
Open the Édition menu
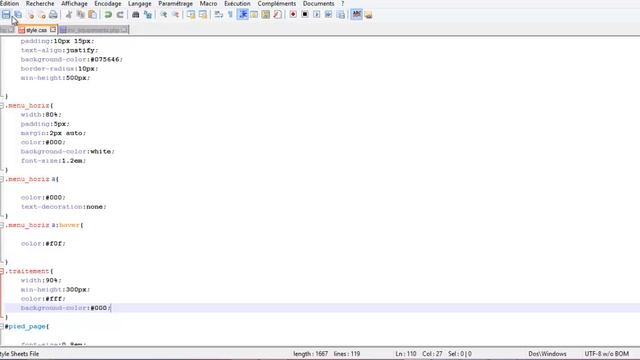coord(9,3)
